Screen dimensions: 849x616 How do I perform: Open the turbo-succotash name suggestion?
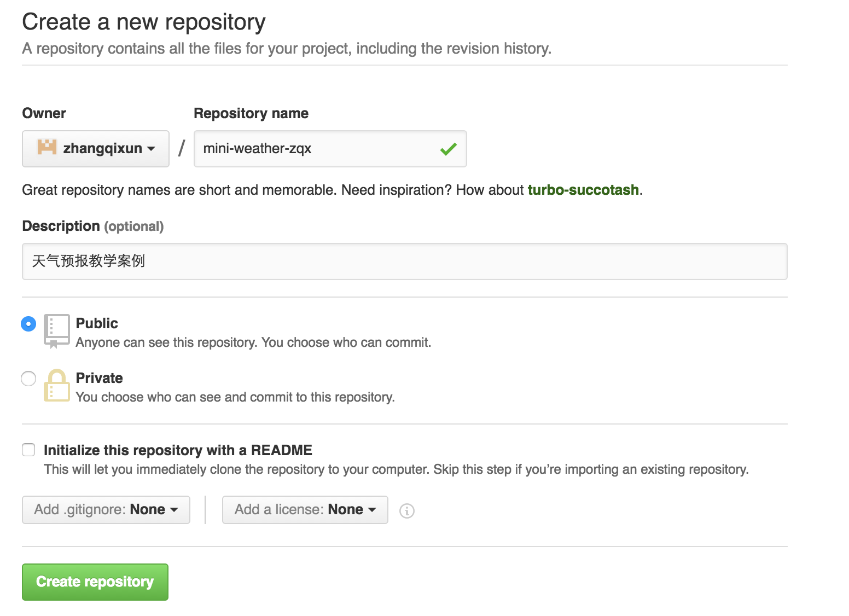583,190
